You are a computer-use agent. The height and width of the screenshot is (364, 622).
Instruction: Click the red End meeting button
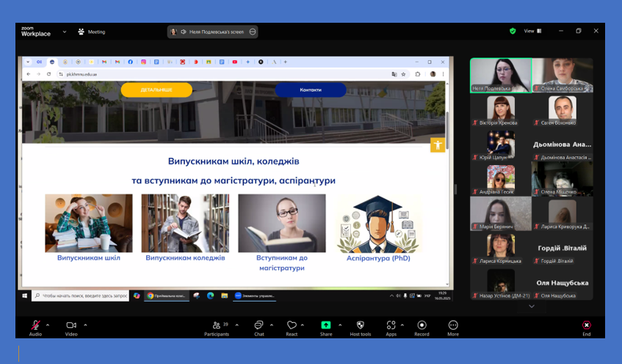pyautogui.click(x=586, y=328)
